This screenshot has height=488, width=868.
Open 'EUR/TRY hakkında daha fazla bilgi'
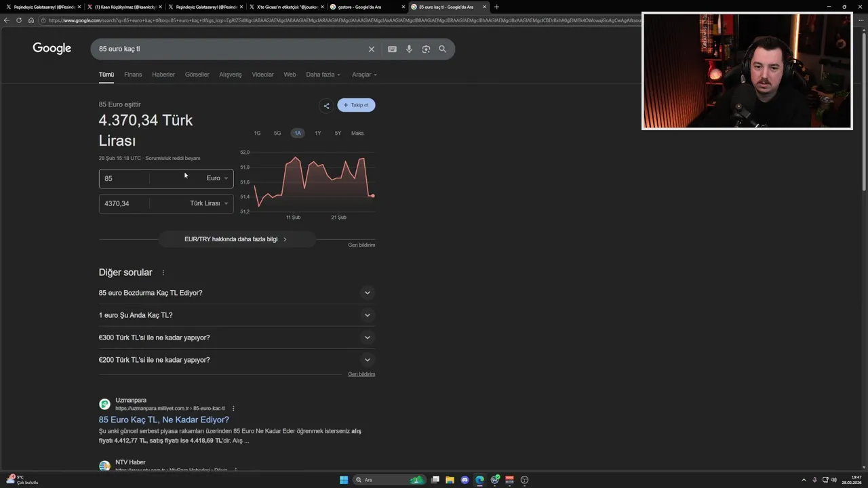click(237, 239)
